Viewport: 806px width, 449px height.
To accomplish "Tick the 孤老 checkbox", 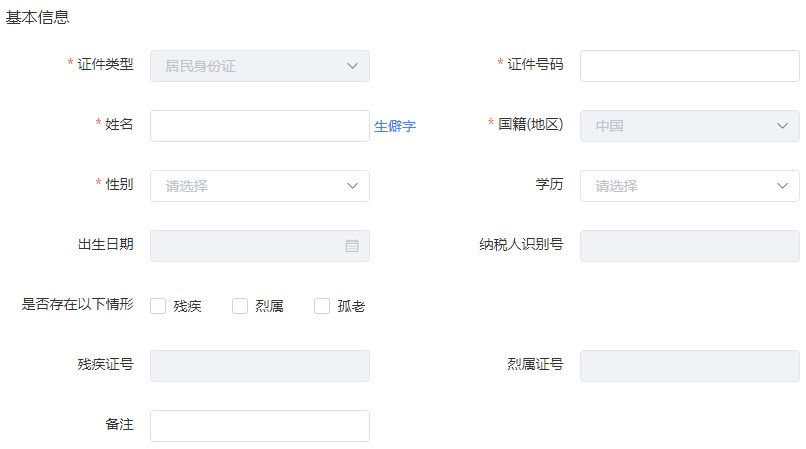I will pyautogui.click(x=322, y=306).
